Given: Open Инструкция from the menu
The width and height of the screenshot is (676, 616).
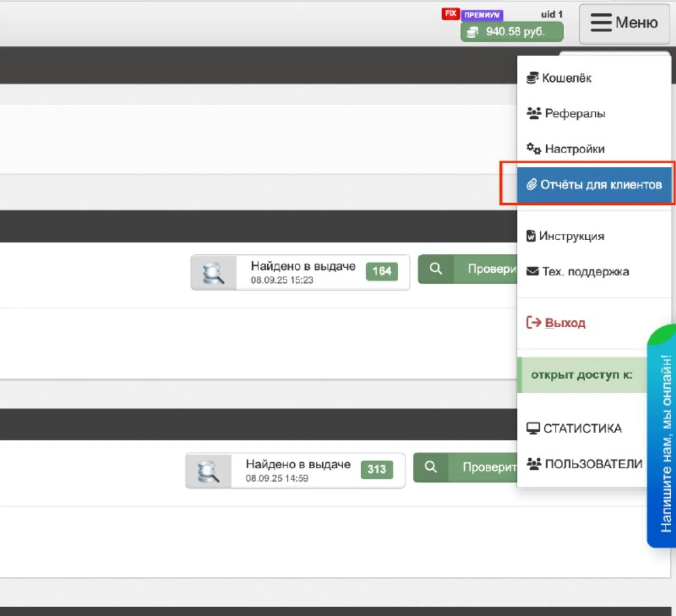Looking at the screenshot, I should click(594, 236).
